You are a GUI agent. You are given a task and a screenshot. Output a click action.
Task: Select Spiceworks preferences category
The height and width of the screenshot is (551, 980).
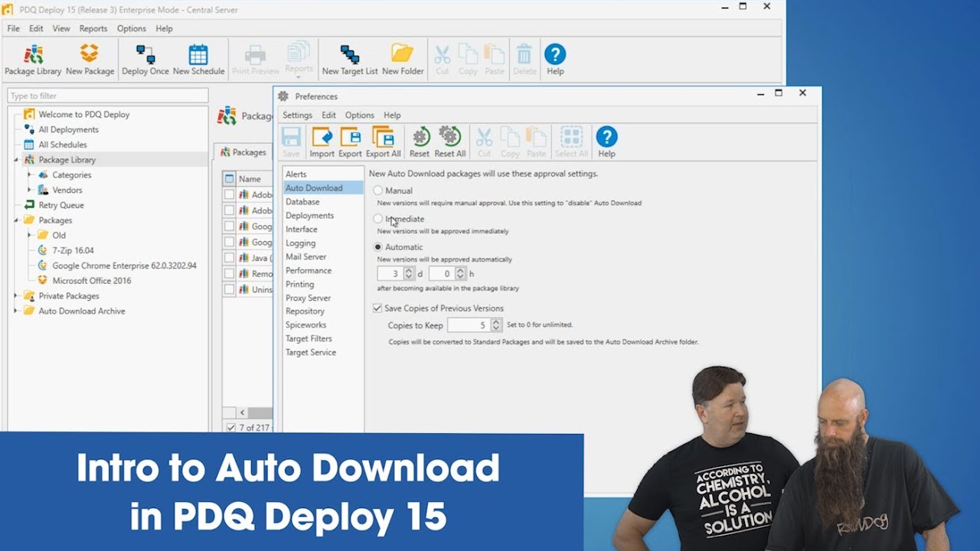pyautogui.click(x=305, y=325)
